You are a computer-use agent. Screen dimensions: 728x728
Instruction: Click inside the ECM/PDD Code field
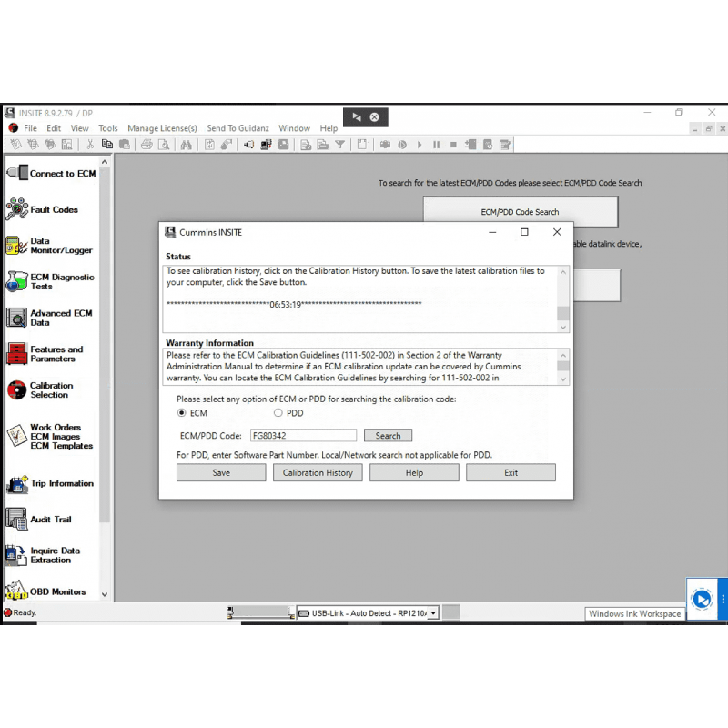303,435
